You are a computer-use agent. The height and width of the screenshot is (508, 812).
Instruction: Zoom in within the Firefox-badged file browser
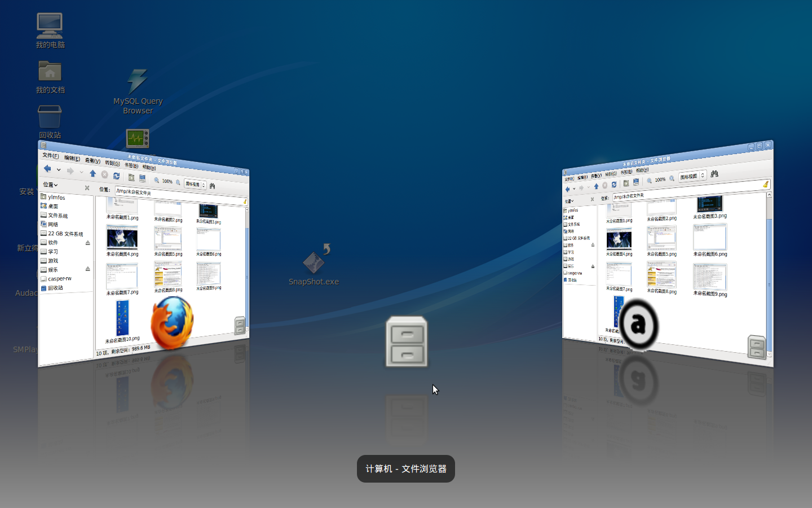[178, 182]
